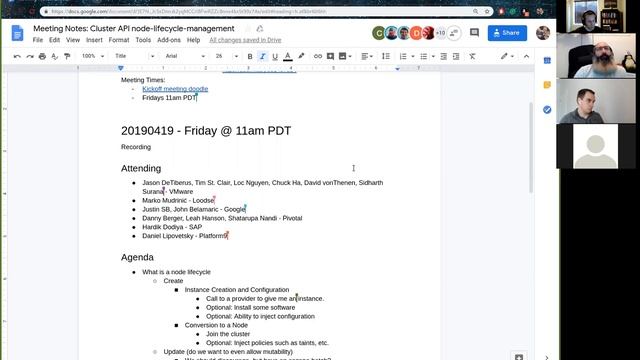Add a comment from the toolbar
This screenshot has width=640, height=360.
click(330, 56)
